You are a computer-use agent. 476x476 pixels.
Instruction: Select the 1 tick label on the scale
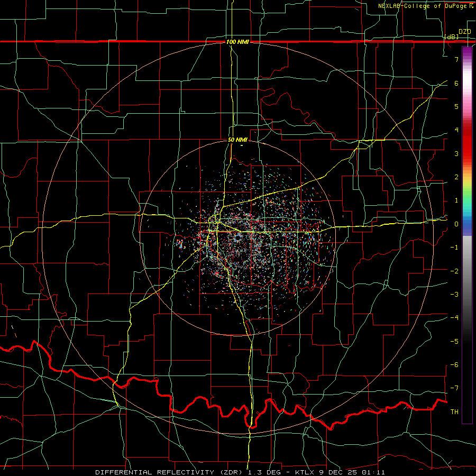click(456, 200)
